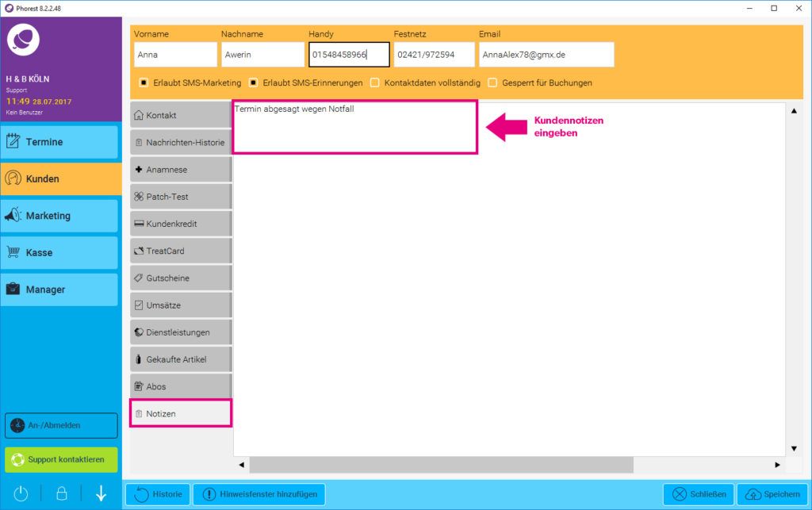Click into the Email input field
This screenshot has width=812, height=510.
point(546,55)
